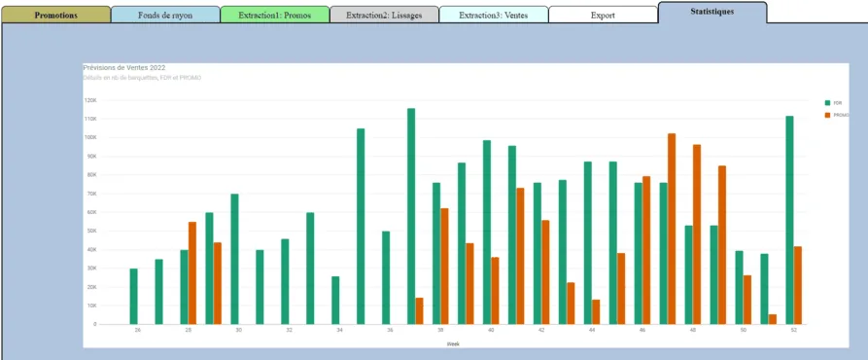Select the green FDR bar for week 48
This screenshot has height=360, width=868.
[688, 274]
